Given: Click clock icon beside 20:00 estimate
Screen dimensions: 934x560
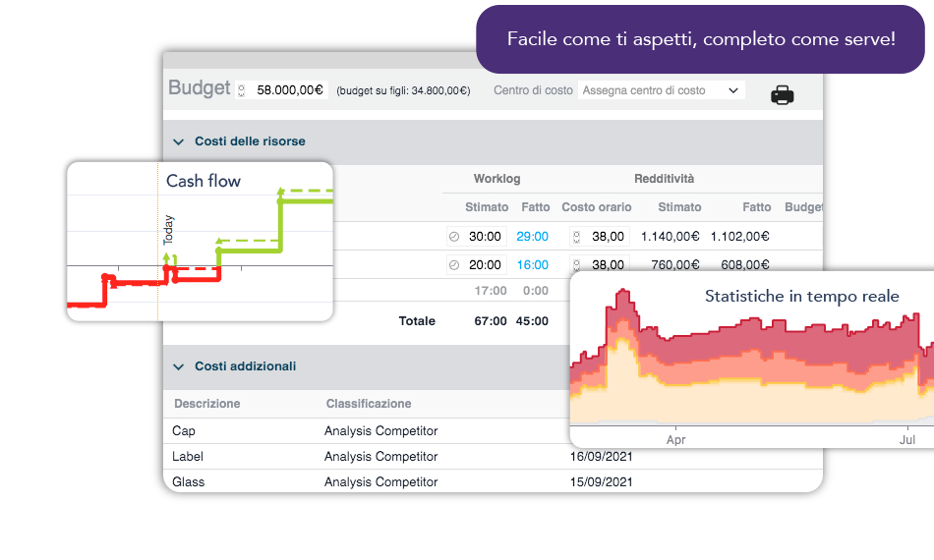Looking at the screenshot, I should [453, 265].
